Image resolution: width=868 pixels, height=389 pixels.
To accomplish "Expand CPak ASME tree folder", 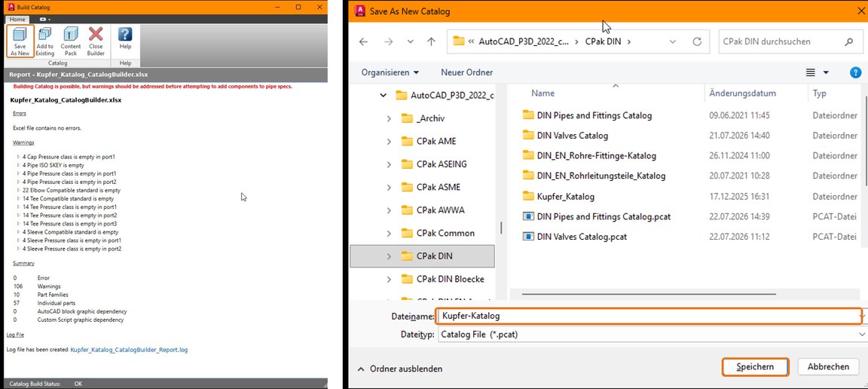I will pos(389,187).
